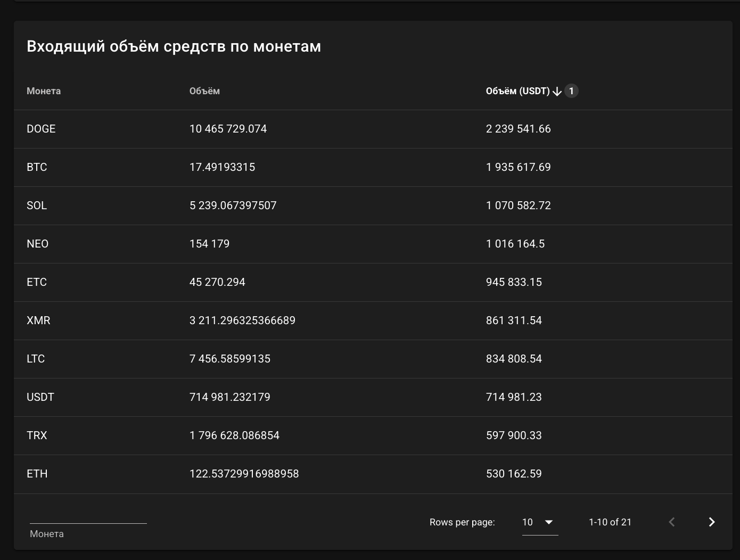This screenshot has width=740, height=560.
Task: Open the rows per page dropdown
Action: tap(539, 522)
